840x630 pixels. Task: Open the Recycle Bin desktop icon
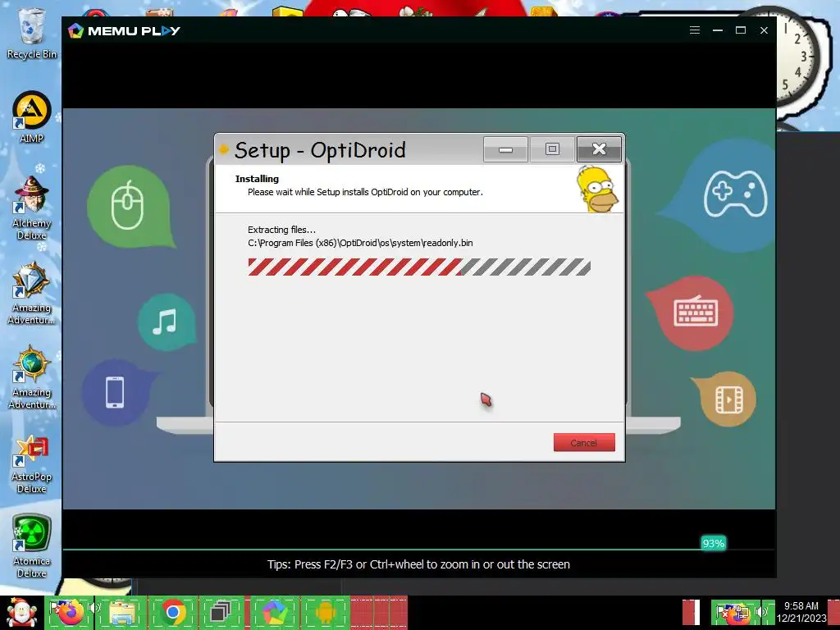[32, 33]
